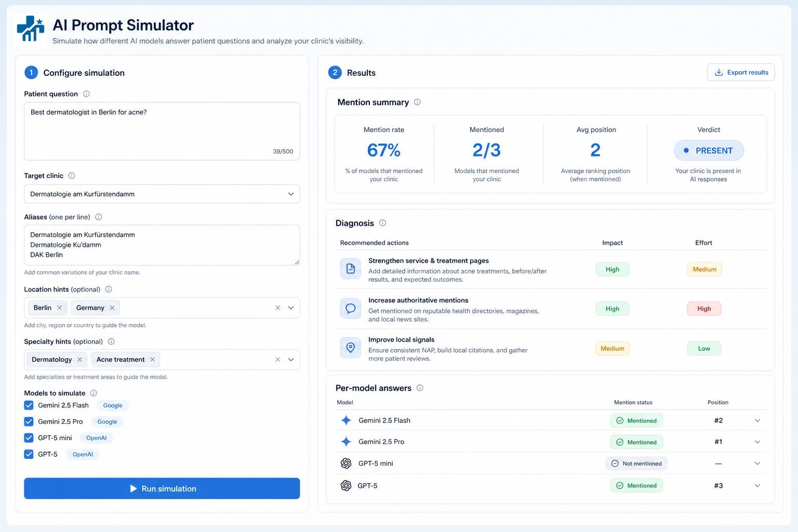The width and height of the screenshot is (798, 532).
Task: Click speech bubble icon for authoritative mentions
Action: 351,309
